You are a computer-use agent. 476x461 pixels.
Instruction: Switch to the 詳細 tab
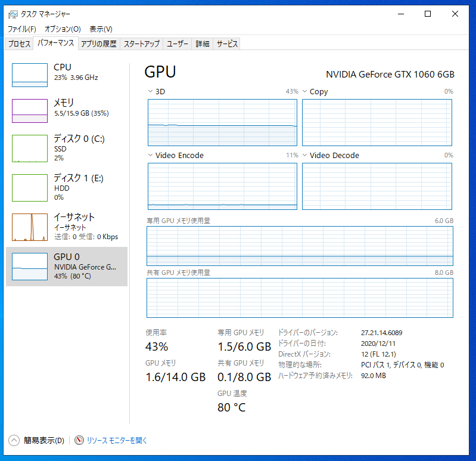click(x=203, y=44)
